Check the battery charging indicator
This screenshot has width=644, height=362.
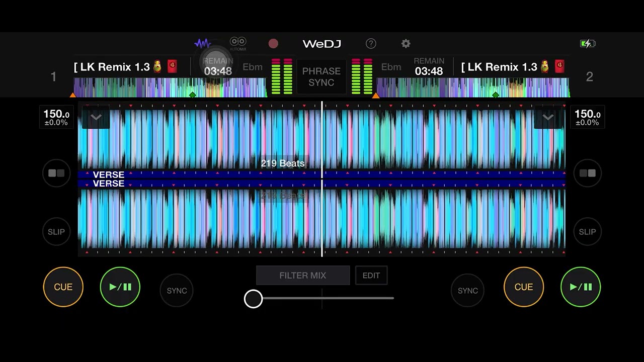pyautogui.click(x=588, y=44)
